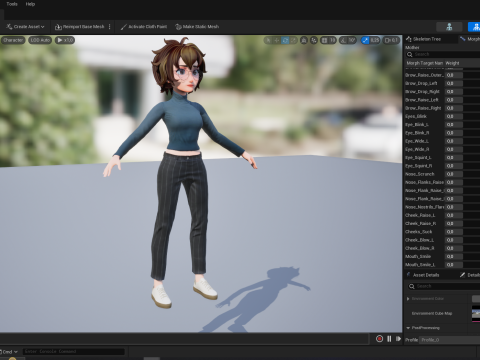Click the Eye_Wide_L weight value
This screenshot has height=360, width=480.
[453, 141]
